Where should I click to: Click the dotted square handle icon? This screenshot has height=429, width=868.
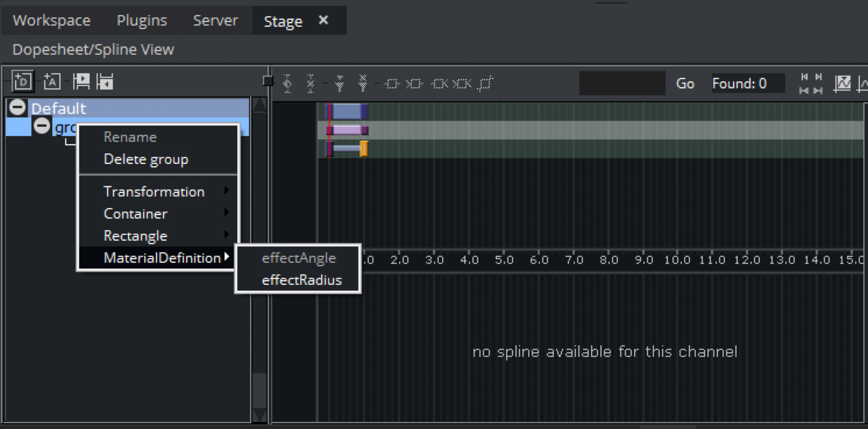click(x=485, y=84)
